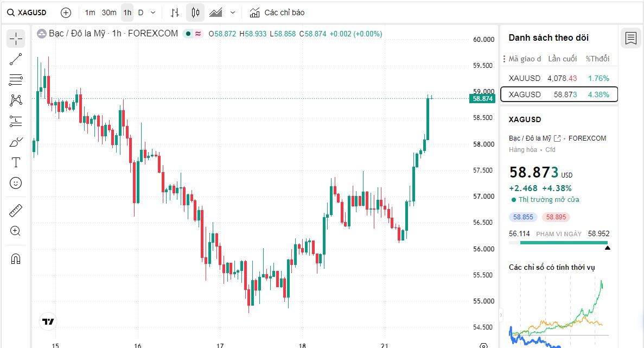Viewport: 644px width, 348px height.
Task: Select the forecast and measurement tool
Action: click(x=16, y=121)
